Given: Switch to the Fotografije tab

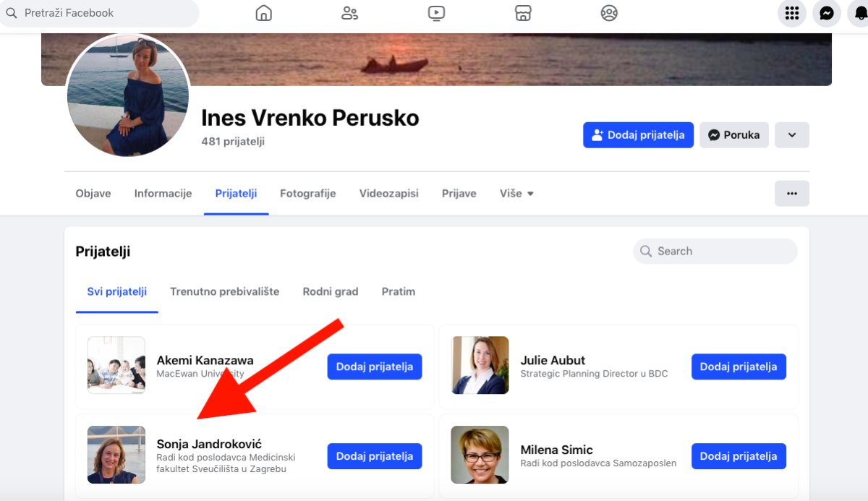Looking at the screenshot, I should tap(308, 194).
